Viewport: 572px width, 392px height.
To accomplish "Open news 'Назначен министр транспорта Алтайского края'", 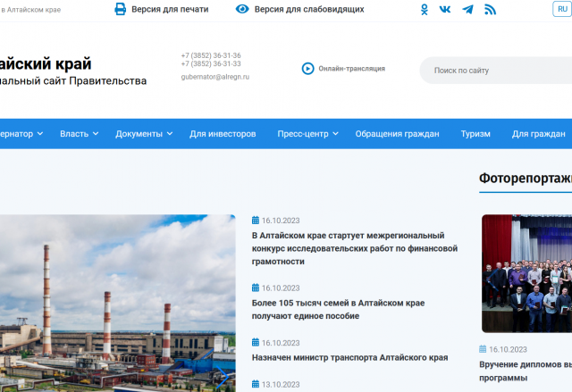I will [x=349, y=358].
